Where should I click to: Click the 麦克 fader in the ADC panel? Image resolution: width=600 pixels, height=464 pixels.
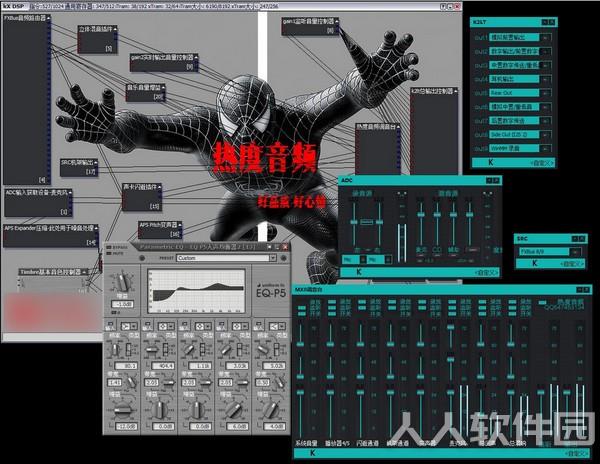click(x=421, y=215)
